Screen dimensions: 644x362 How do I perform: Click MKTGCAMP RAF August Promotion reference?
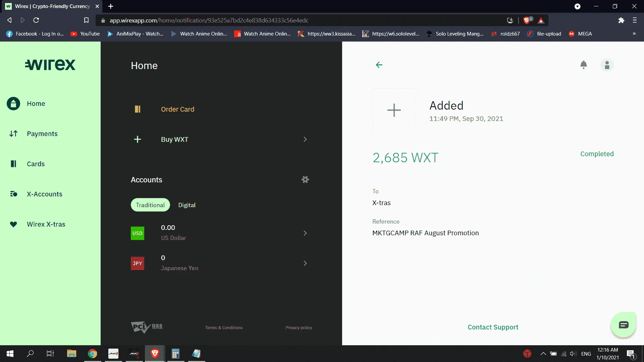425,233
